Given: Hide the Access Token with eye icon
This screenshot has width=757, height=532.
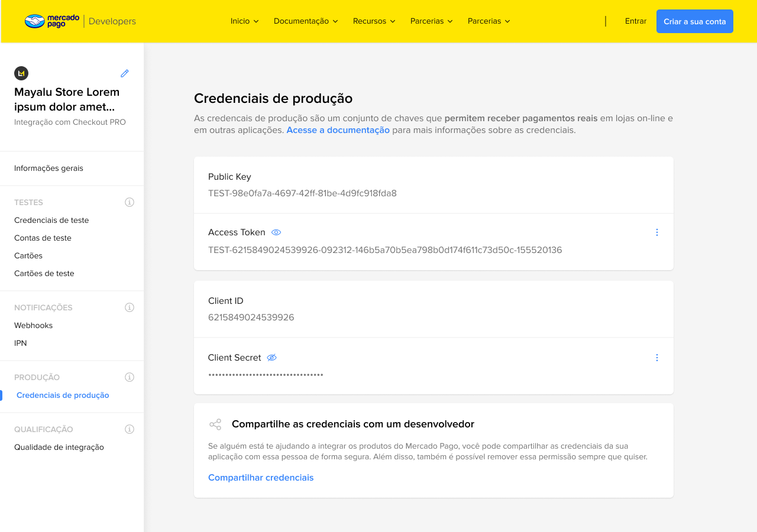Looking at the screenshot, I should coord(276,232).
